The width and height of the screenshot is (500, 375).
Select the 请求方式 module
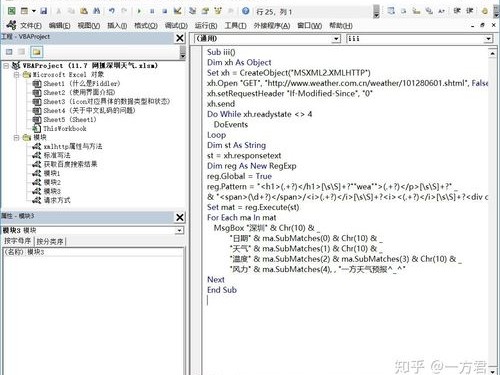tap(52, 200)
